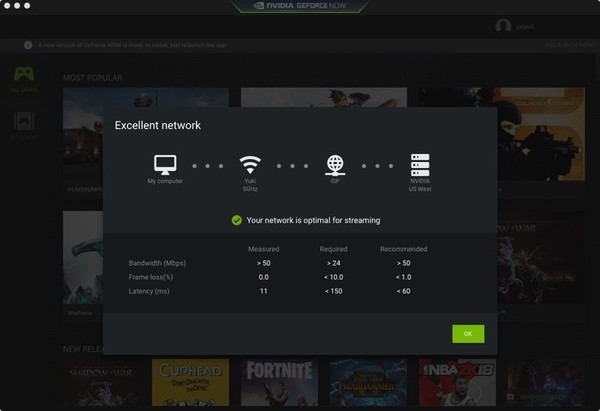The image size is (600, 411).
Task: Click the Most Popular section heading
Action: pos(93,78)
